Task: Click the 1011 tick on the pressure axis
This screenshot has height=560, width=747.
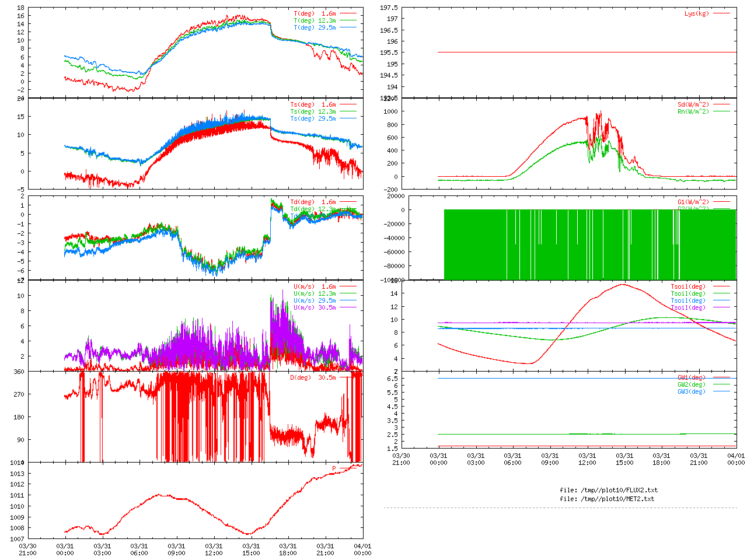Action: [17, 495]
